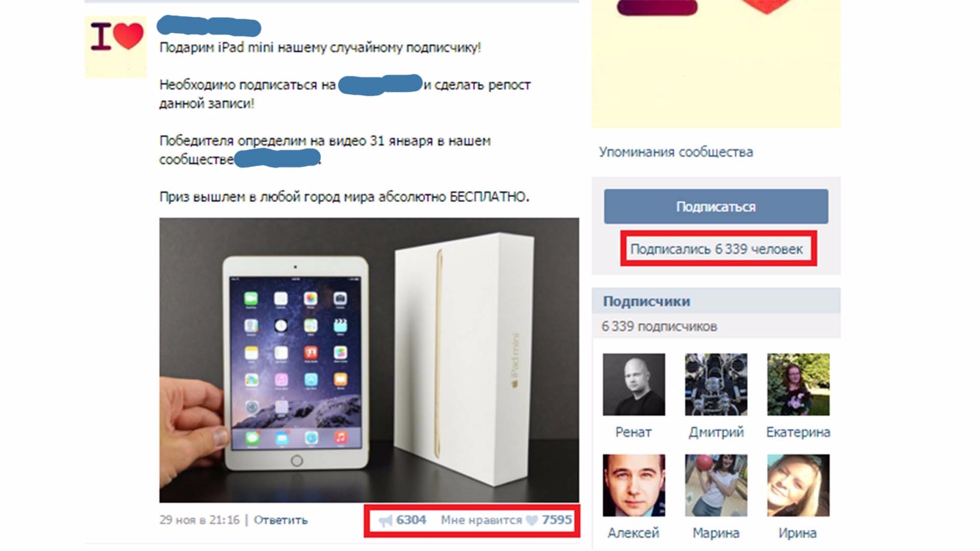Click the repost megaphone icon

click(x=386, y=520)
